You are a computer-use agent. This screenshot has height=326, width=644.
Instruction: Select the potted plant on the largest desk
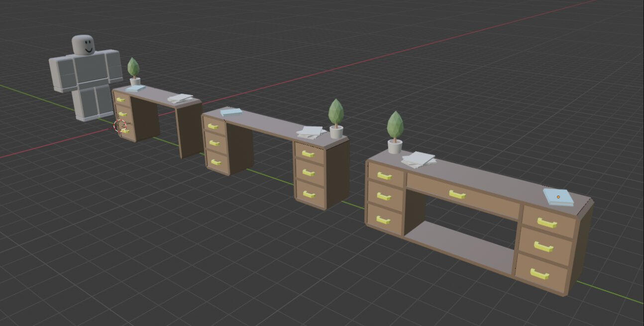(x=395, y=130)
